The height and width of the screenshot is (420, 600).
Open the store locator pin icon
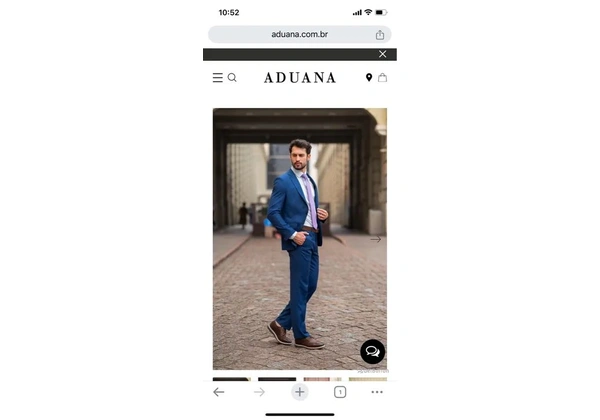tap(369, 78)
